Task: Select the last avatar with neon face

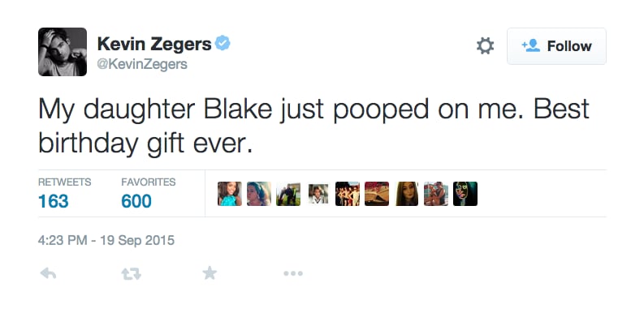Action: pos(465,194)
